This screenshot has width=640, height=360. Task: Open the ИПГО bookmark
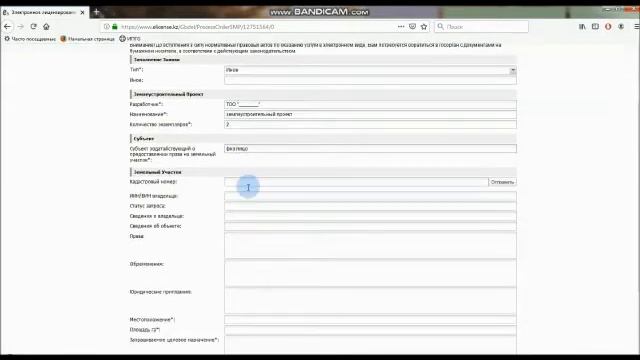130,39
